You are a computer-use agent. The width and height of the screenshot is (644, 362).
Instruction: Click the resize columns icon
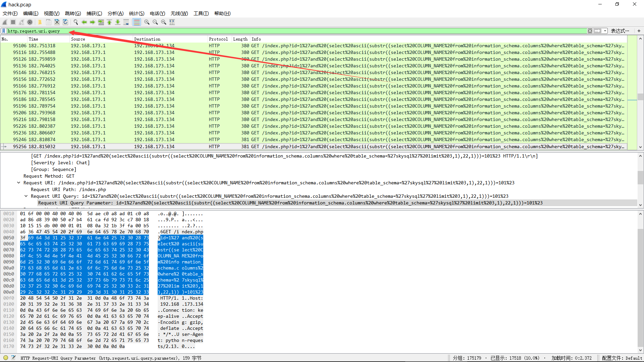[x=172, y=22]
